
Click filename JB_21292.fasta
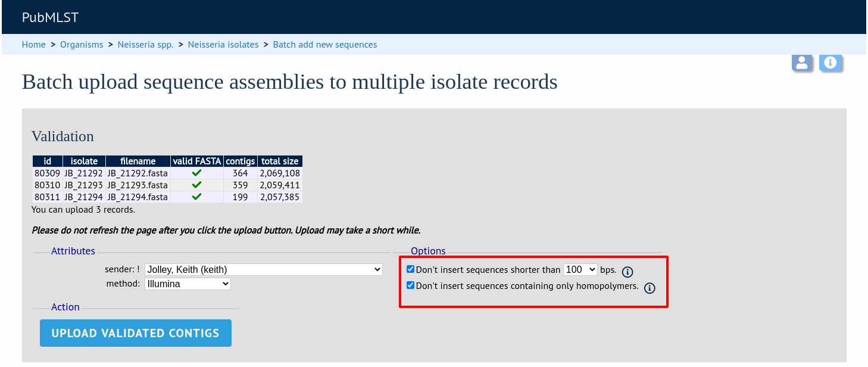(138, 173)
